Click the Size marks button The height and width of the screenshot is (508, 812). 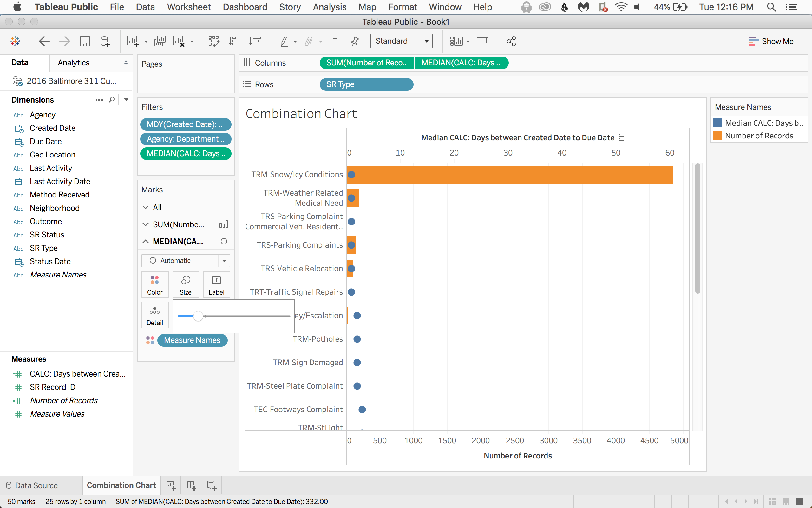tap(186, 284)
